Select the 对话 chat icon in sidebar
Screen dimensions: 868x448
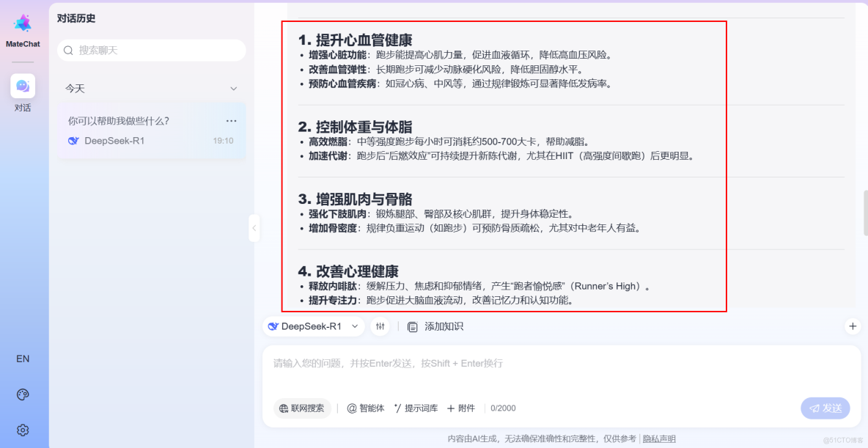[x=23, y=87]
